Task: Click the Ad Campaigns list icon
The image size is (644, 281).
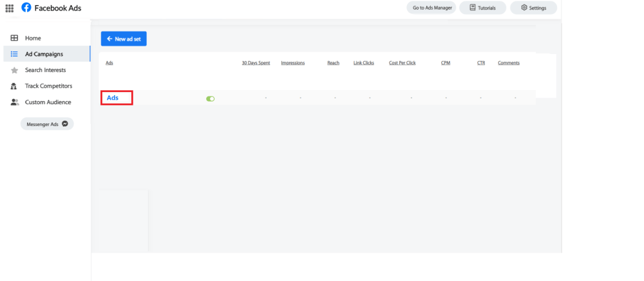Action: click(x=14, y=54)
